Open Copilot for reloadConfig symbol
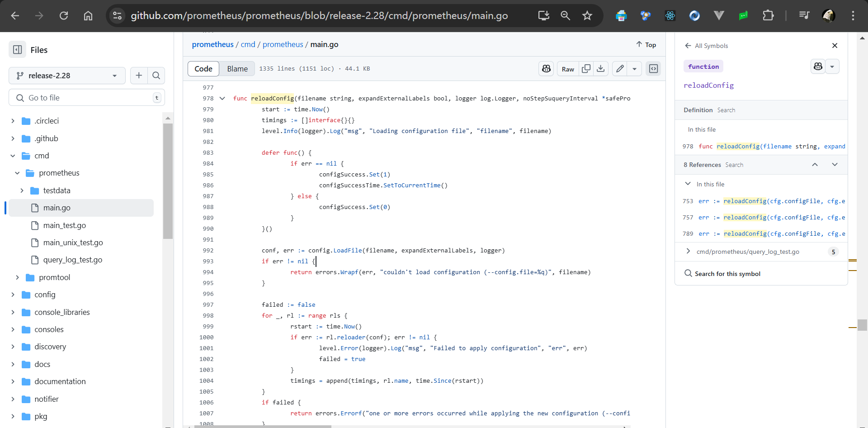868x428 pixels. click(x=818, y=67)
